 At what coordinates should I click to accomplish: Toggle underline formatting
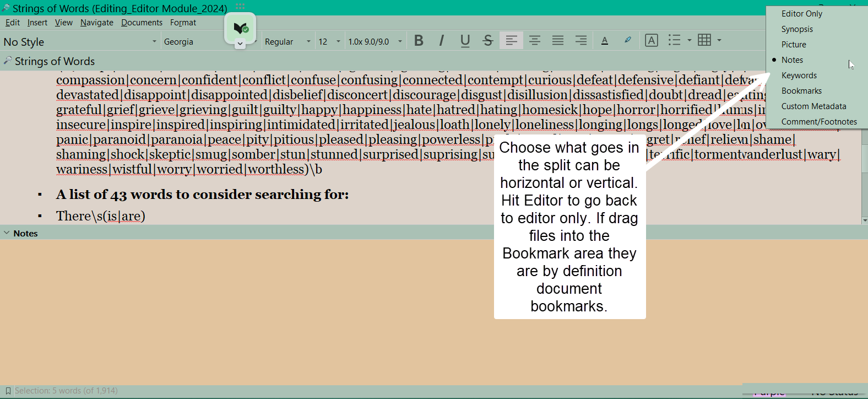point(465,41)
